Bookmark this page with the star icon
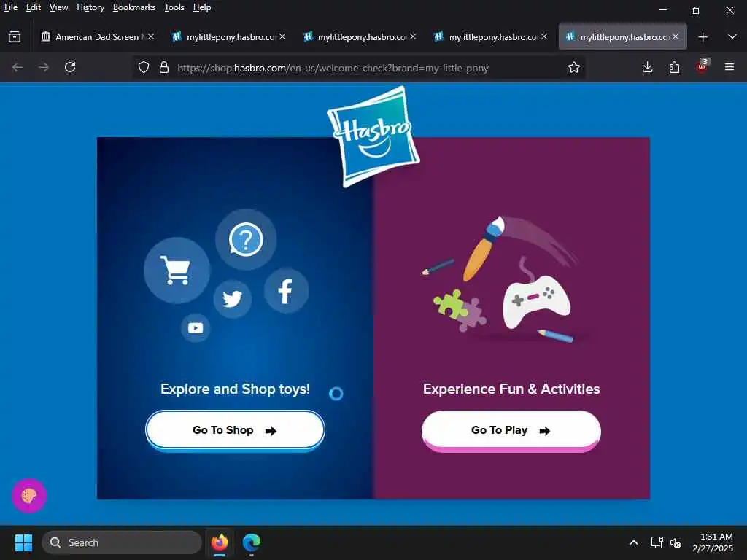747x560 pixels. pyautogui.click(x=574, y=68)
